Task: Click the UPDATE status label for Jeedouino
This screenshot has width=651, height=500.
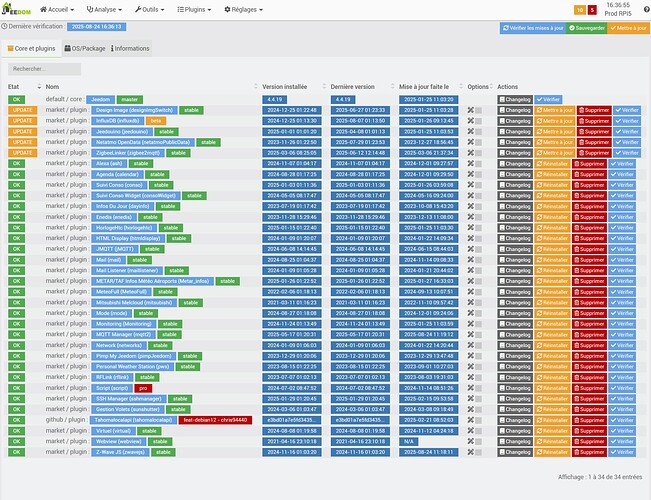Action: pos(22,131)
